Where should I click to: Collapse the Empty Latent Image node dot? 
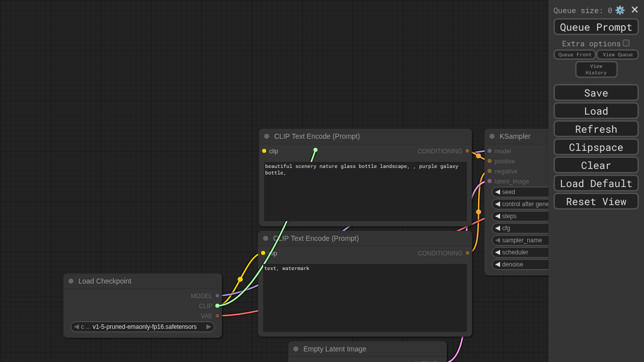(x=296, y=349)
